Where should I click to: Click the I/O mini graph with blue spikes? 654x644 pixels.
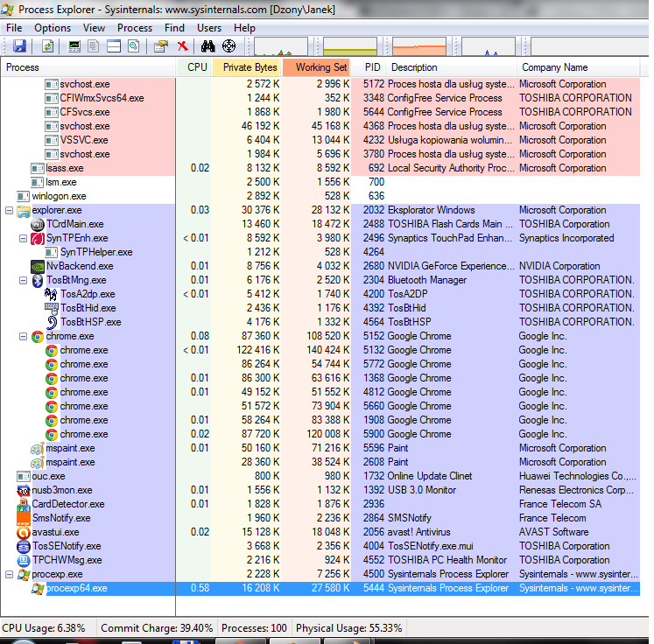[489, 46]
